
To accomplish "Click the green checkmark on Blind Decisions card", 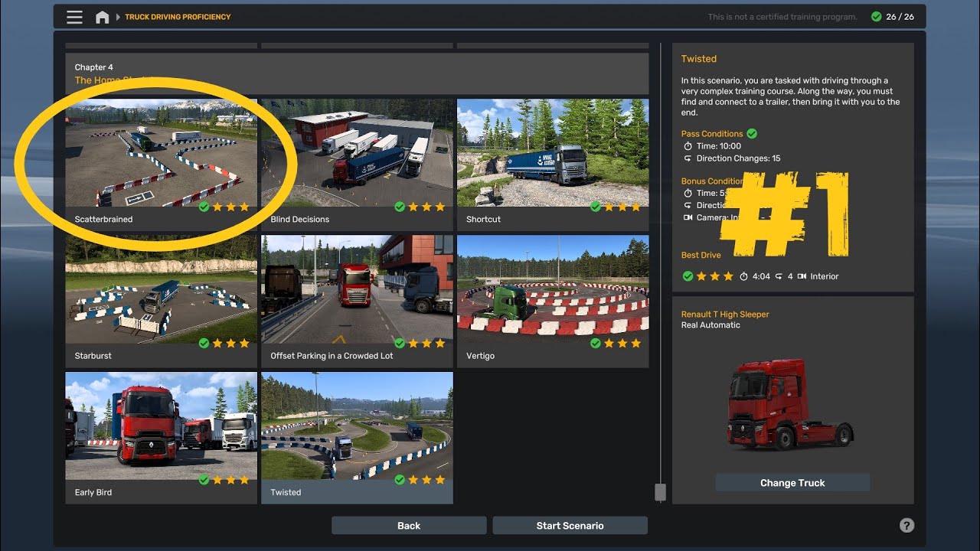I will click(400, 207).
